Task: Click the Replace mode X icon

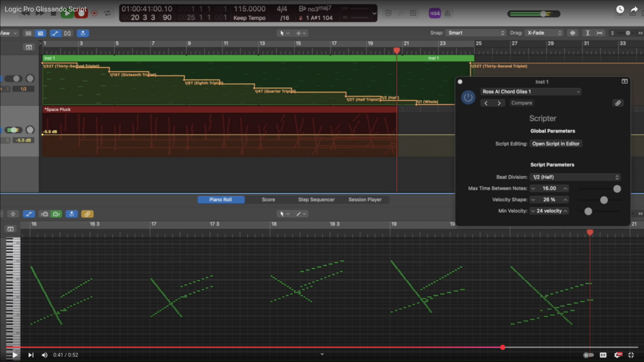Action: click(x=388, y=13)
